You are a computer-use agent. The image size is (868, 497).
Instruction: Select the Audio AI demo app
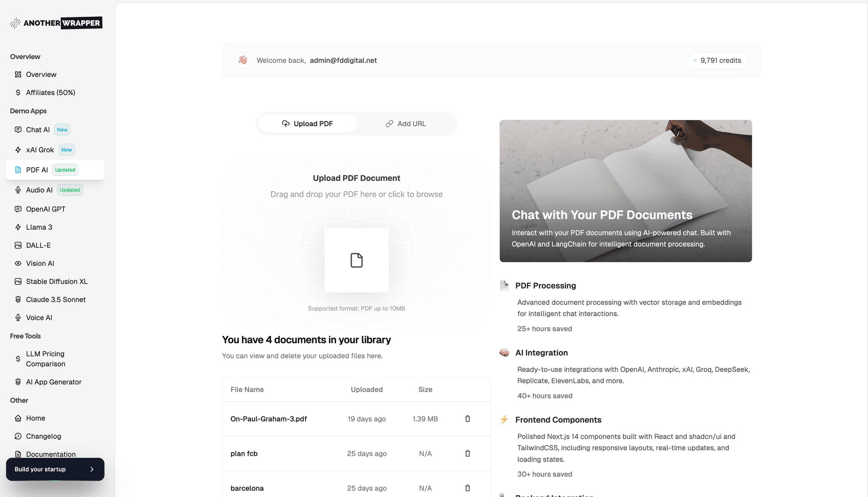(38, 190)
